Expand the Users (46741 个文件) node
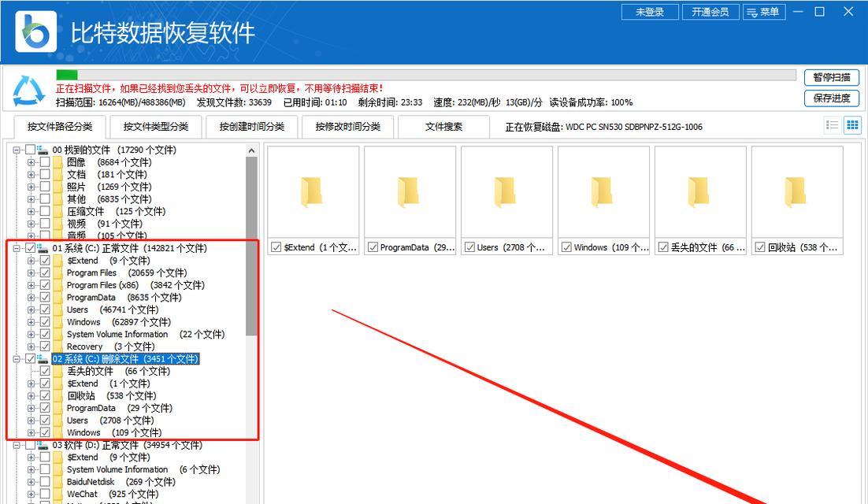The image size is (868, 504). 31,309
